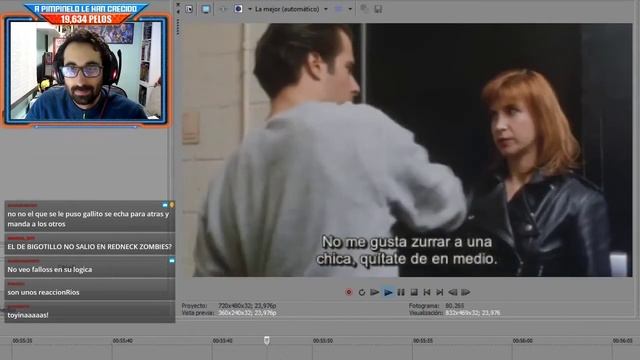Click 'Vista previa: 360x240x32' info text
The height and width of the screenshot is (360, 640).
tap(229, 313)
